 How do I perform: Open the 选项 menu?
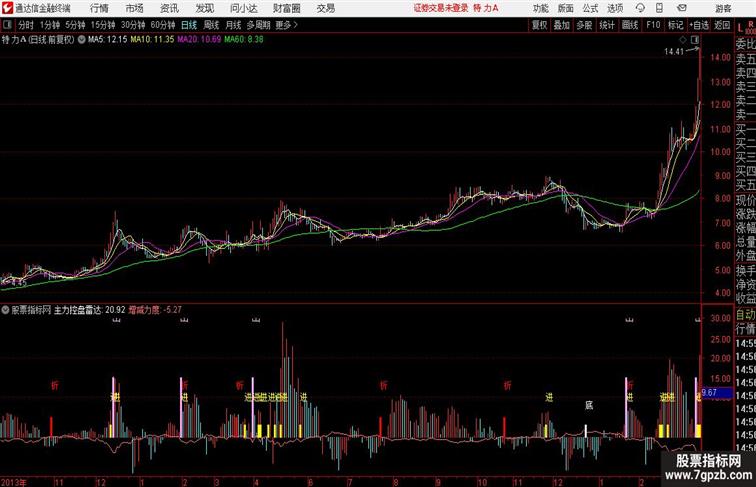615,8
